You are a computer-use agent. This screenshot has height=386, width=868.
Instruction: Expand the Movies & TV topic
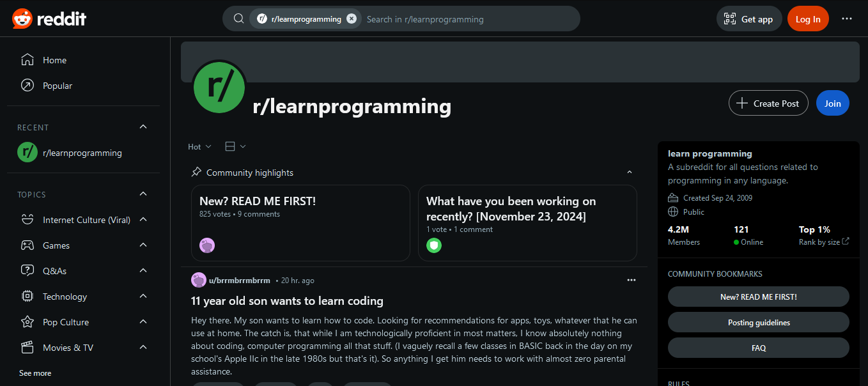pos(143,347)
